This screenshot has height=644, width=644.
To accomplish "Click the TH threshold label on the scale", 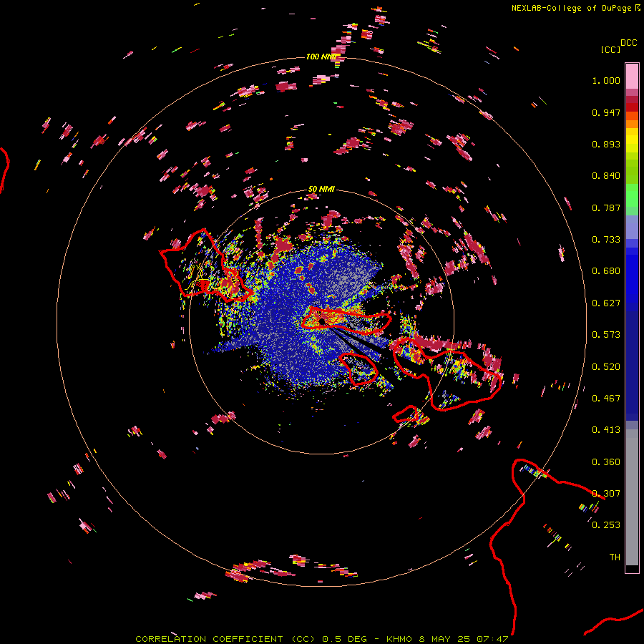I will [615, 557].
